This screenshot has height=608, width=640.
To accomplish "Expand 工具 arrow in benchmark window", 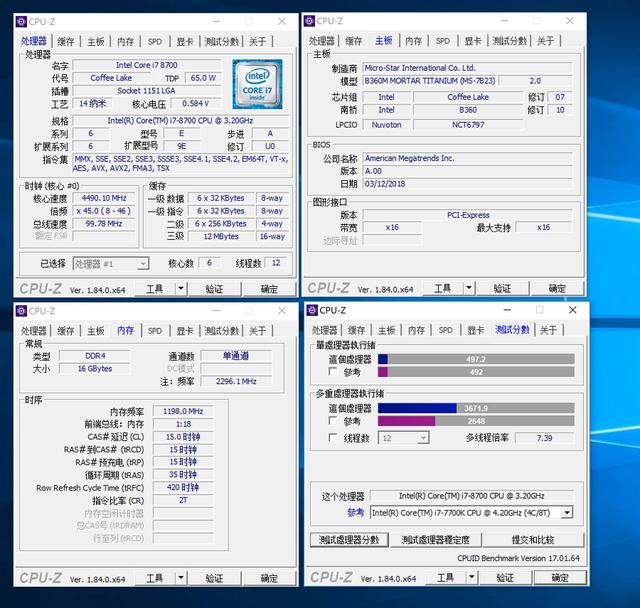I will coord(472,577).
